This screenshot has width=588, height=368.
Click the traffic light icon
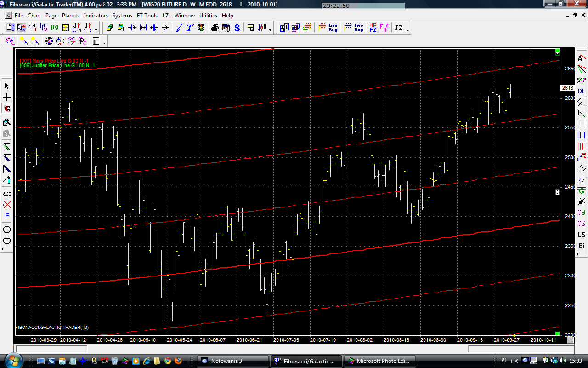coord(201,28)
